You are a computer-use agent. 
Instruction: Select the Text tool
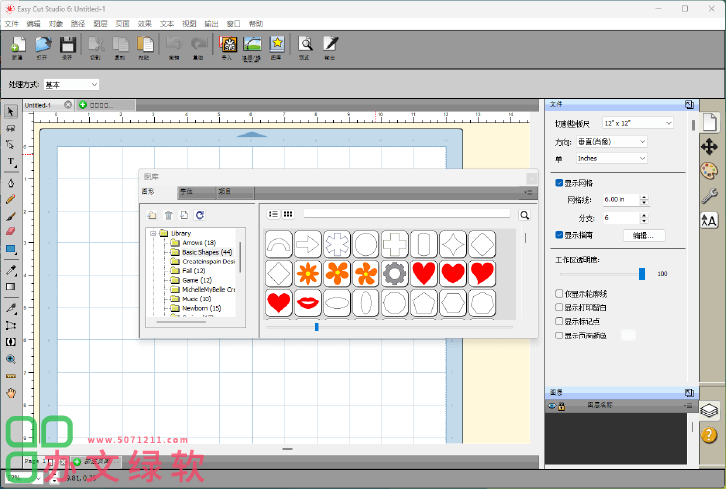(11, 162)
